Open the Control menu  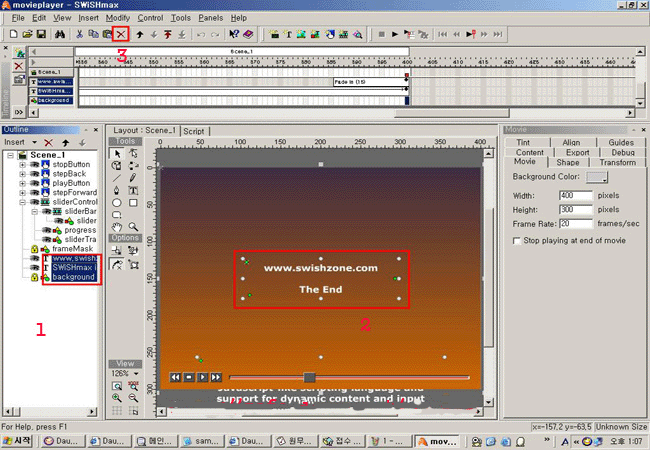(150, 18)
